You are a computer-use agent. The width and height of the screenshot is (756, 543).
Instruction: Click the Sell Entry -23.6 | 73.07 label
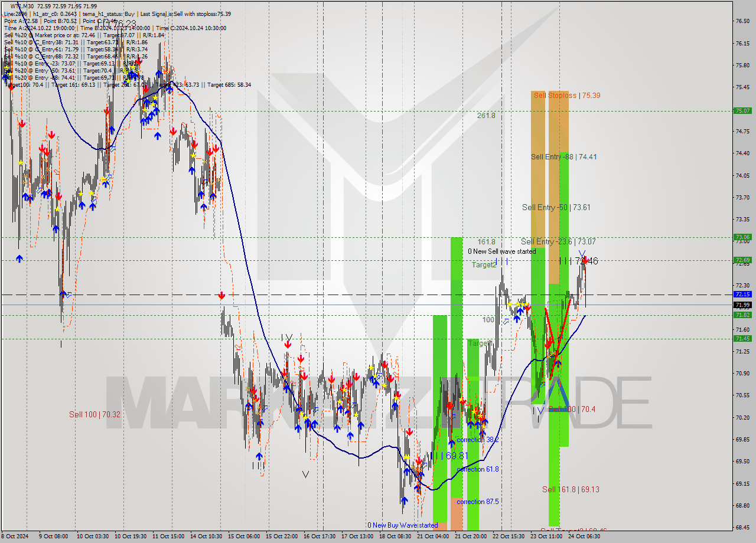(558, 241)
